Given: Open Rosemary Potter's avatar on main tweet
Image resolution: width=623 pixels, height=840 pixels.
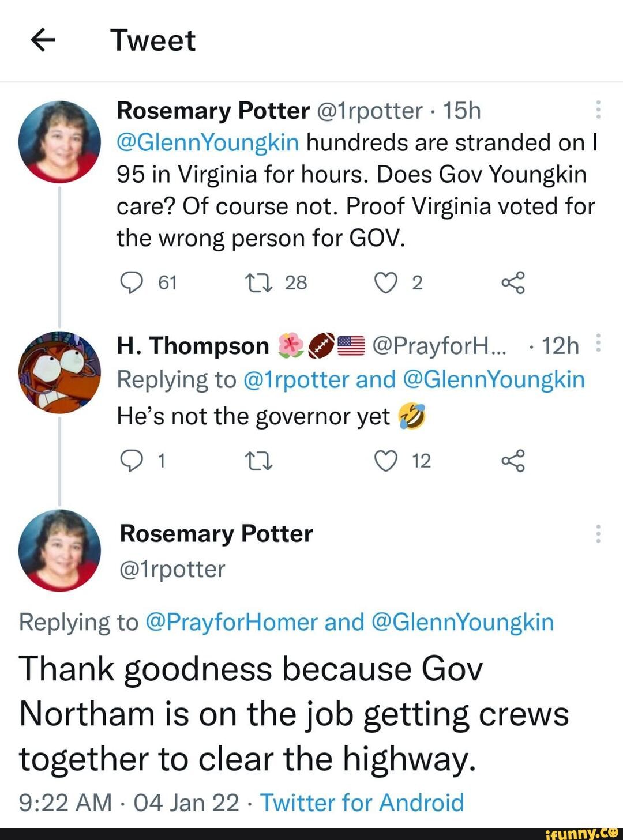Looking at the screenshot, I should coord(59,550).
